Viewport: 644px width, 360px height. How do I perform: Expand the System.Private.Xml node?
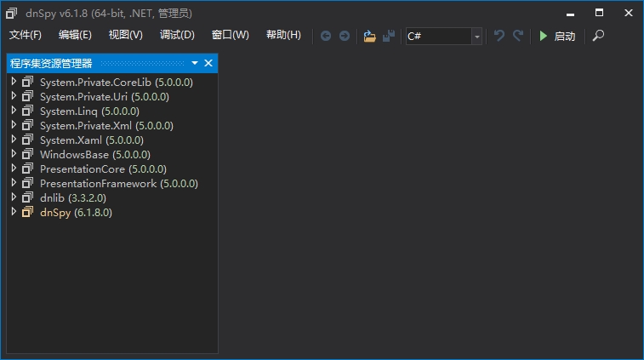[x=14, y=124]
